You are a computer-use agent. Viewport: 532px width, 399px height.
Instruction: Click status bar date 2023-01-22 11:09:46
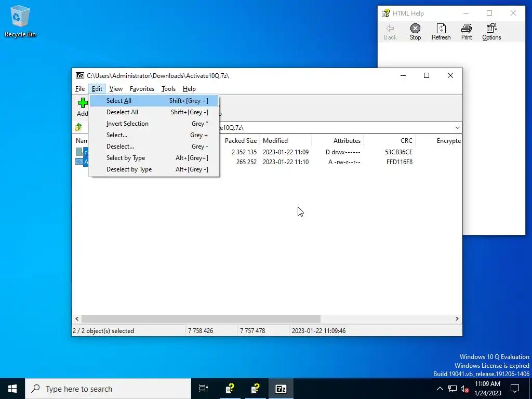(318, 331)
